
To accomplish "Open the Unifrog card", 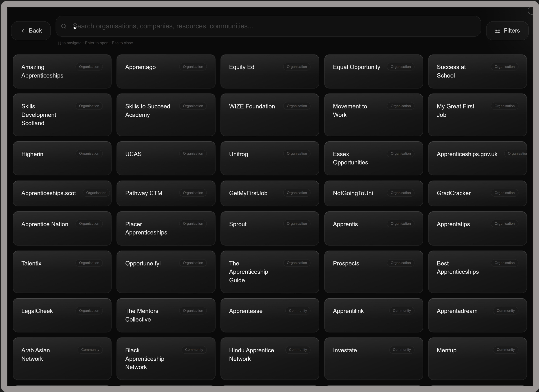I will pyautogui.click(x=270, y=158).
